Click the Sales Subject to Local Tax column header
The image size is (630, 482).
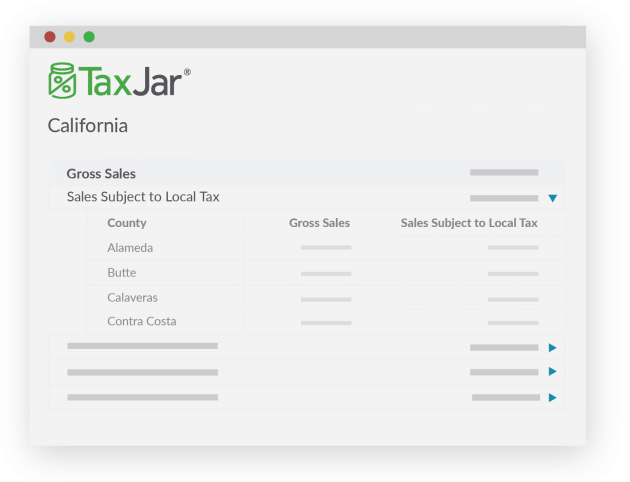tap(469, 223)
